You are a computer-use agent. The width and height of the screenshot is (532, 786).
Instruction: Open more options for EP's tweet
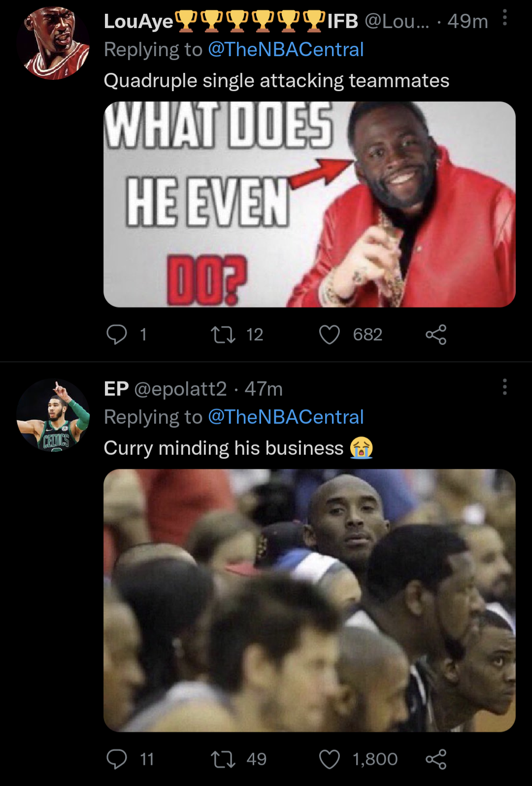[x=504, y=387]
